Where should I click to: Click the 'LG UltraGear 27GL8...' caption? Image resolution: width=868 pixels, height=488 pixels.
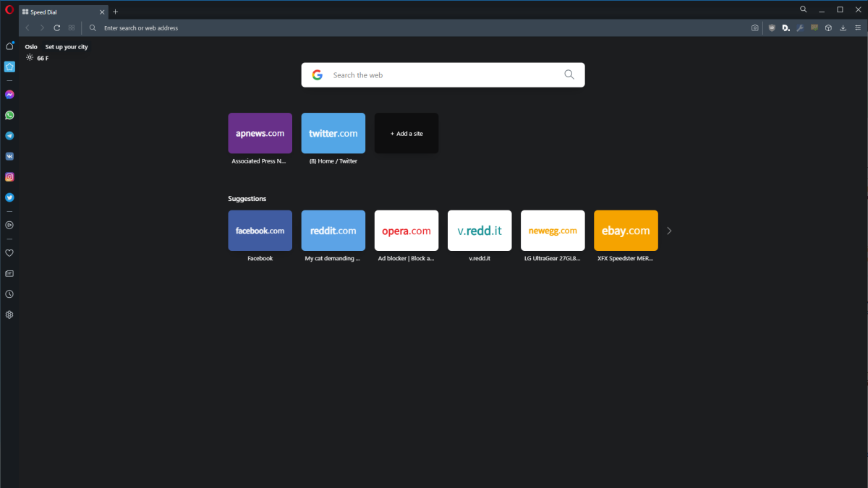553,258
